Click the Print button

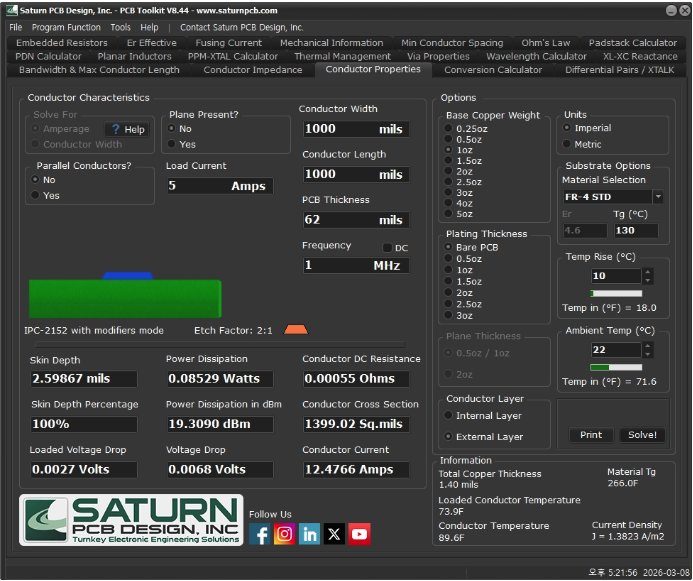click(x=591, y=435)
